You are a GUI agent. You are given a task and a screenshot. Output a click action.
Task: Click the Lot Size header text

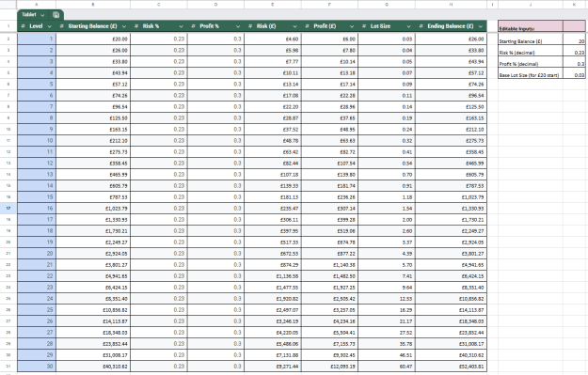380,26
